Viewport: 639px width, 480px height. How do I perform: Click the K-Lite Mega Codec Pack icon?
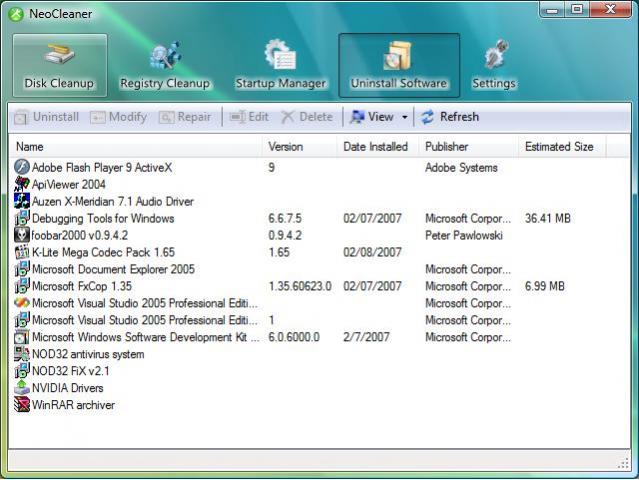click(22, 252)
